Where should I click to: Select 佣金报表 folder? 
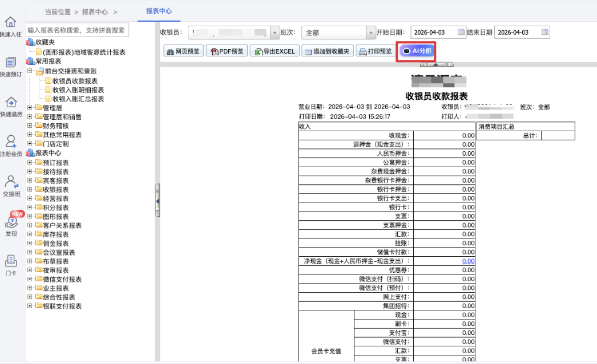click(x=55, y=243)
